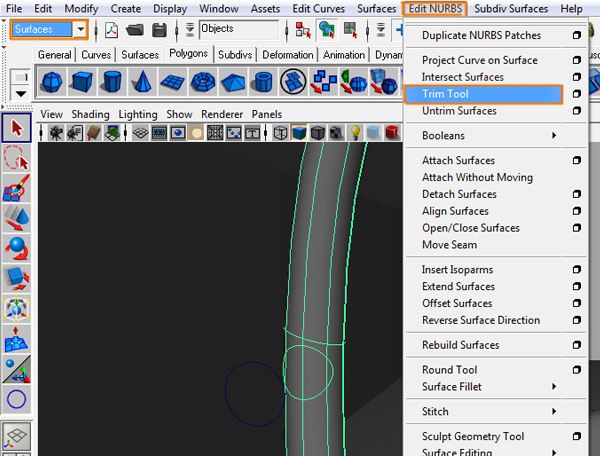Select the polygon sphere shelf icon

click(52, 81)
